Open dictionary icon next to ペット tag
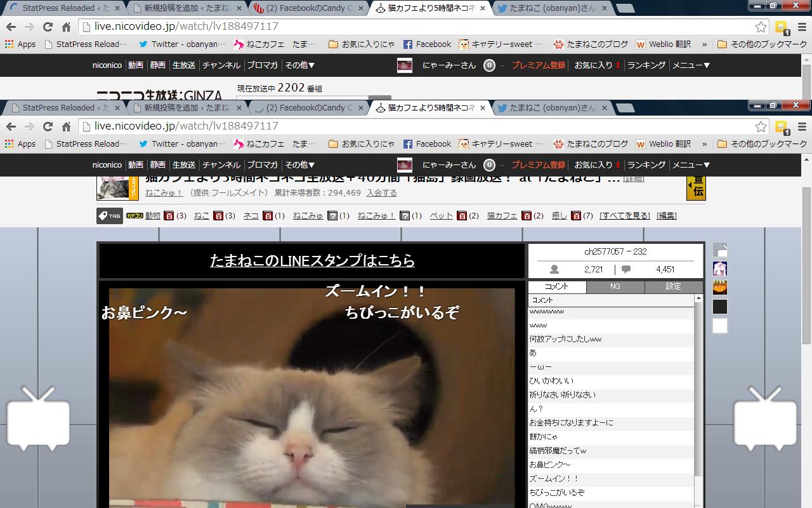Viewport: 812px width, 508px height. pos(462,216)
